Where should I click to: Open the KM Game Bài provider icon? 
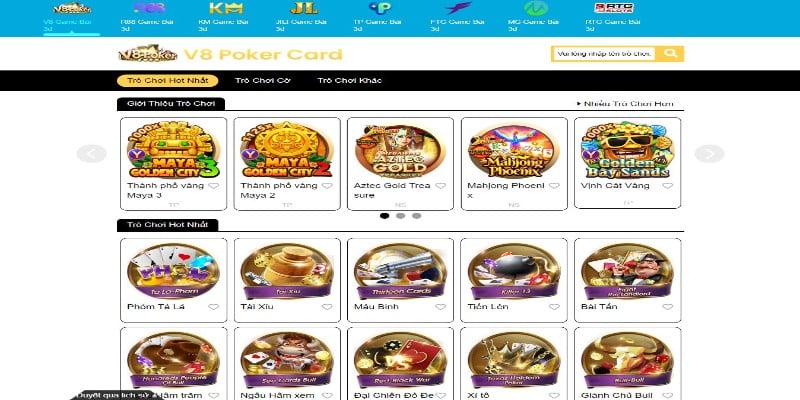[x=226, y=8]
